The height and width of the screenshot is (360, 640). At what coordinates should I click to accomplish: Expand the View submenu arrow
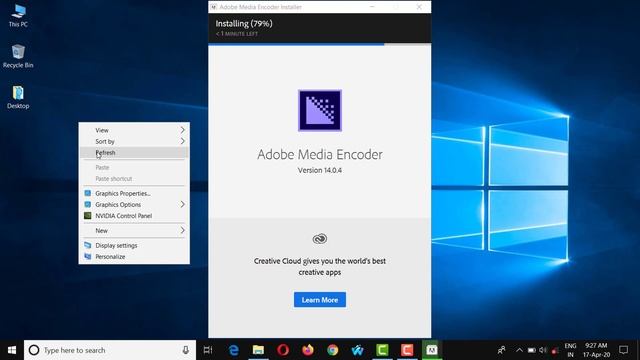tap(182, 130)
